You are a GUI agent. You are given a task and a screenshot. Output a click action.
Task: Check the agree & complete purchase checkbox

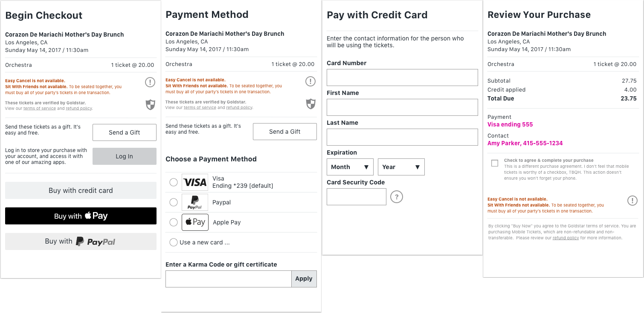[495, 163]
